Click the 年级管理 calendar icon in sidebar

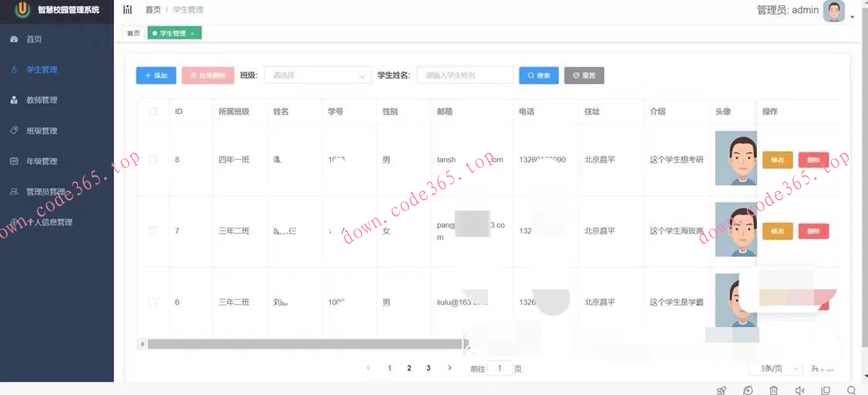(x=15, y=161)
